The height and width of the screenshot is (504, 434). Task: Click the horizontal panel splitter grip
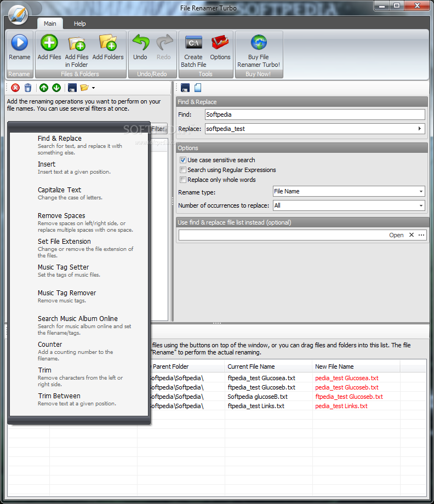tap(217, 323)
